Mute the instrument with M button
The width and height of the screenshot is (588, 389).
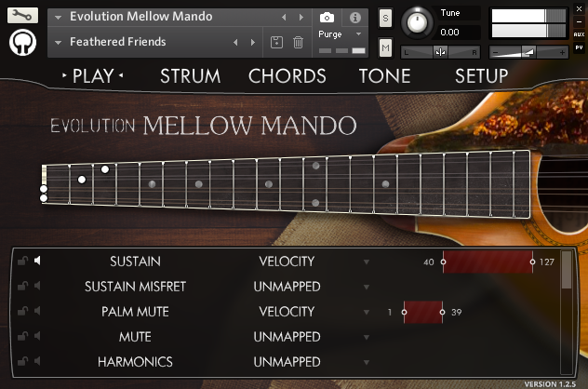(385, 47)
